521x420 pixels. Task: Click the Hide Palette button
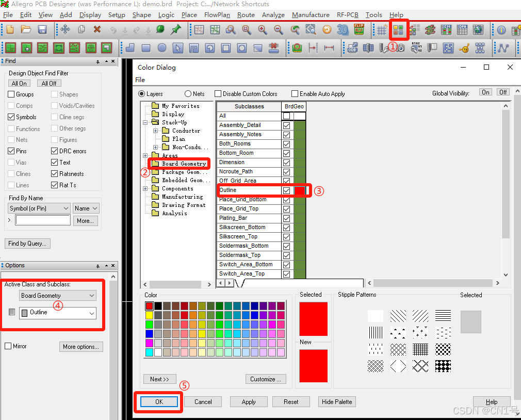337,402
